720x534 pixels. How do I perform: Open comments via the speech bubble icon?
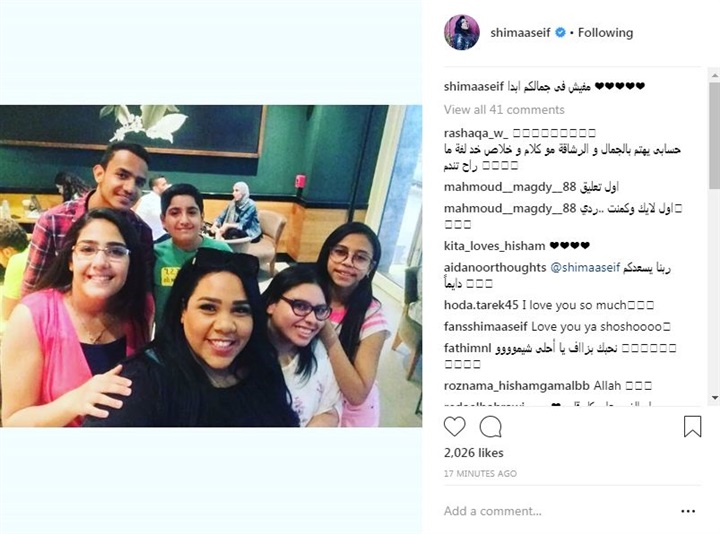point(490,427)
